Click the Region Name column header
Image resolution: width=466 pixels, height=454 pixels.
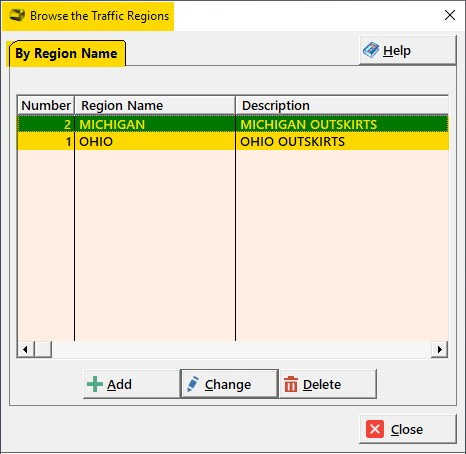[155, 106]
